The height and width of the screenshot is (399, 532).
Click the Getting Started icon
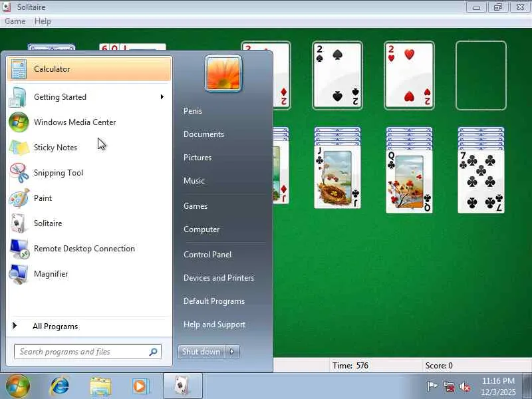click(18, 97)
